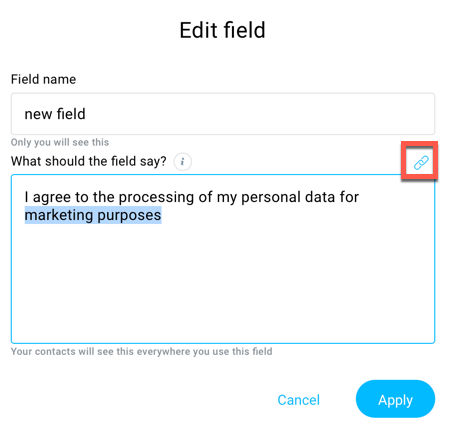Click the "Your contacts will see this" helper text
The image size is (450, 429).
pos(142,352)
